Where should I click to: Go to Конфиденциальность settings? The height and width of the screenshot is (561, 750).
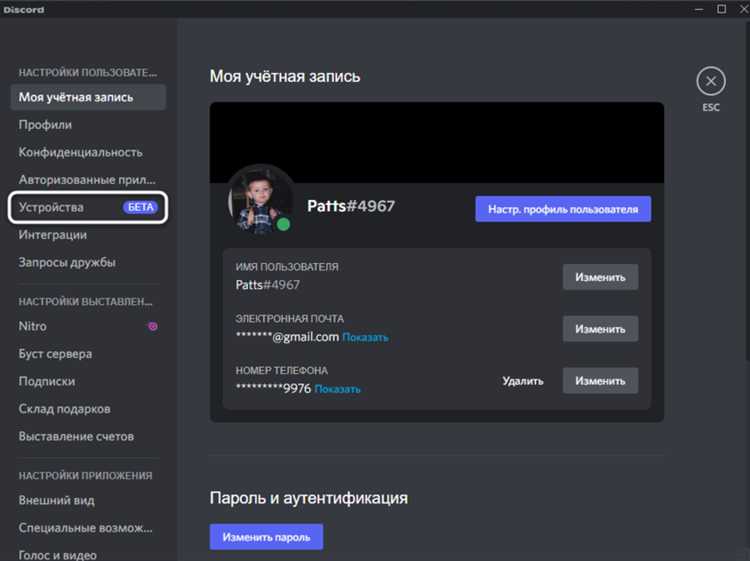tap(88, 152)
